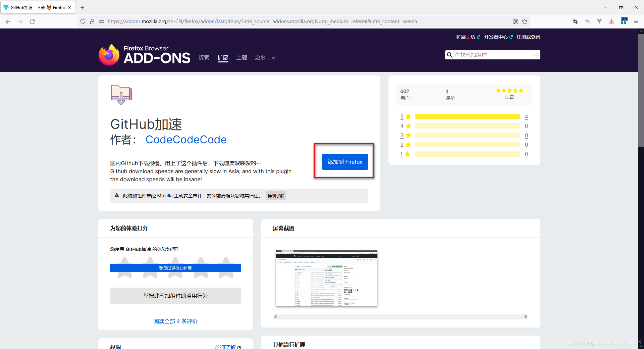Bookmark this page with the star icon
The image size is (644, 349).
525,21
